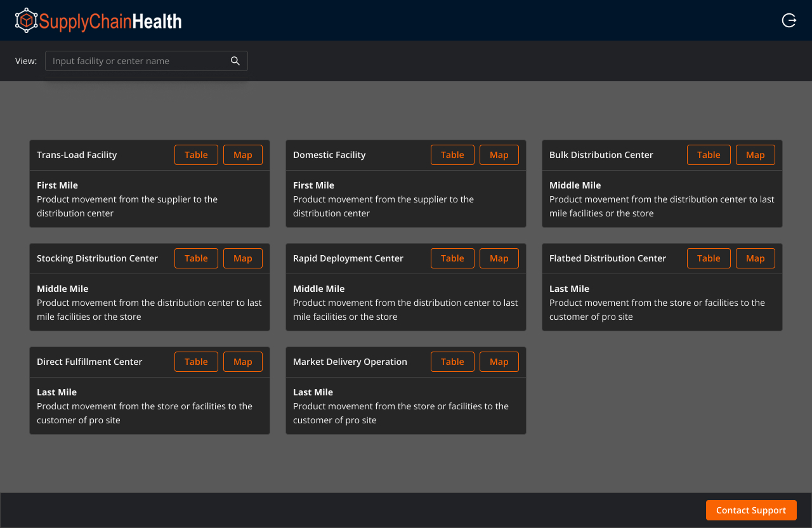View Stocking Distribution Center Map
The width and height of the screenshot is (812, 528).
click(x=242, y=258)
